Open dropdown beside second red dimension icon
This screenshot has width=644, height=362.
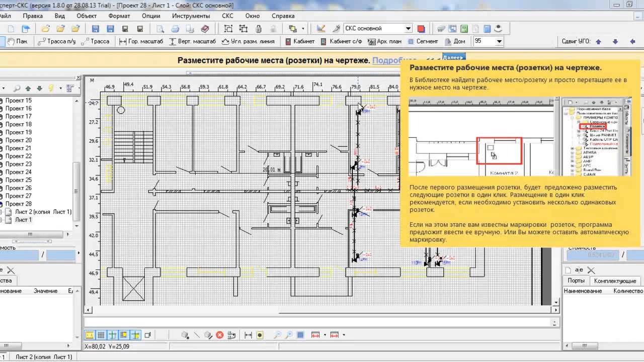[344, 335]
